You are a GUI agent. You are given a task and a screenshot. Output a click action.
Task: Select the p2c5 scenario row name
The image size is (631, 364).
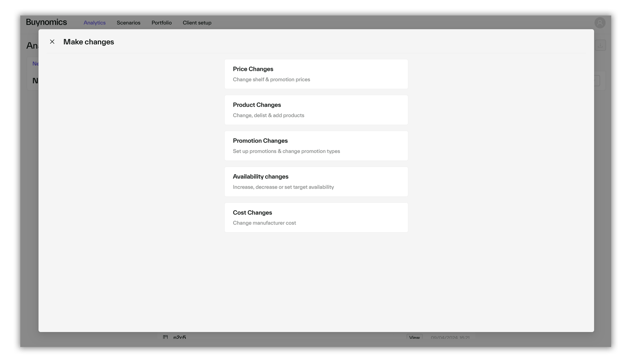click(x=180, y=338)
